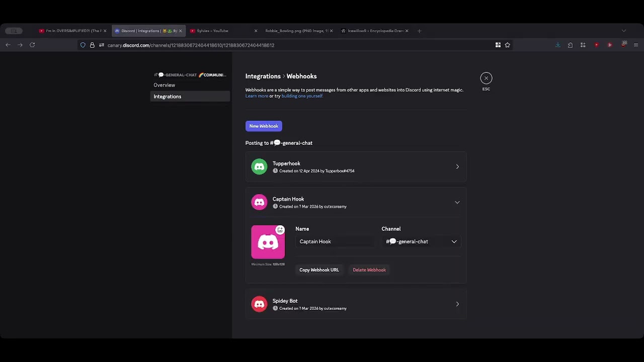The height and width of the screenshot is (362, 644).
Task: Click the open-app grid icon in address bar
Action: (x=498, y=45)
